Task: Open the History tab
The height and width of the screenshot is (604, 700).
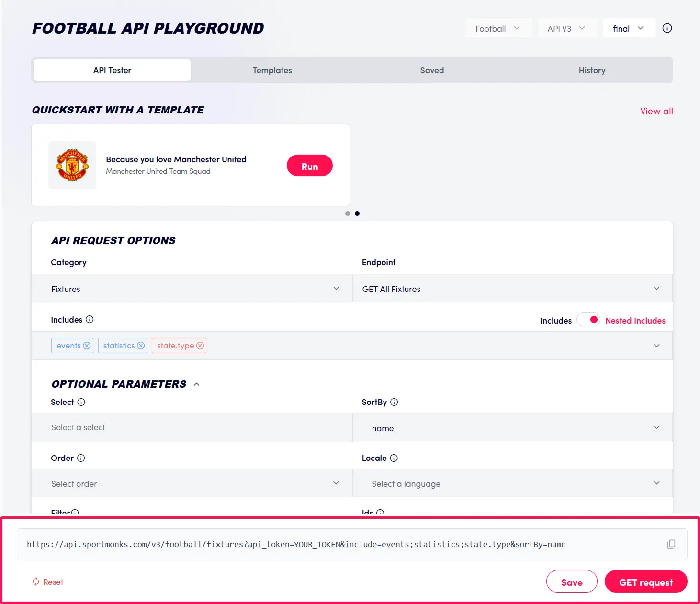Action: click(x=592, y=70)
